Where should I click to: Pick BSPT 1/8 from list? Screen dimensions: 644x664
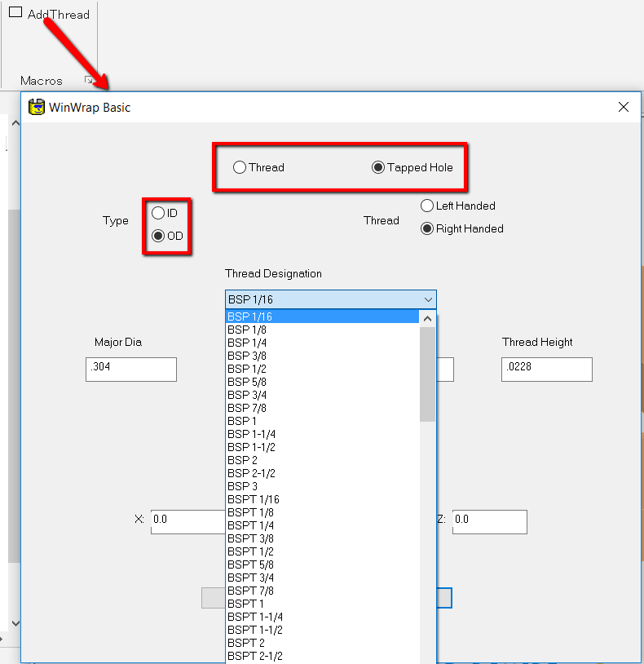click(x=323, y=513)
